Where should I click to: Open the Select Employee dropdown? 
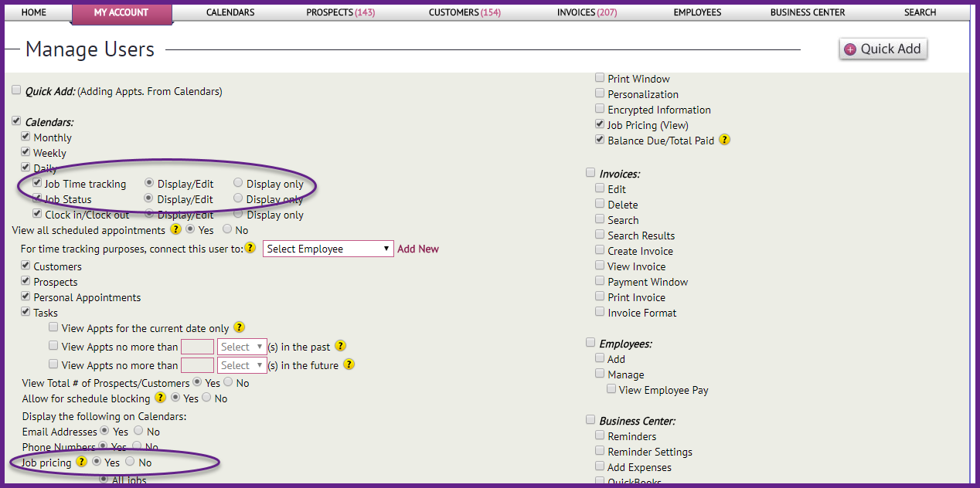click(x=328, y=249)
